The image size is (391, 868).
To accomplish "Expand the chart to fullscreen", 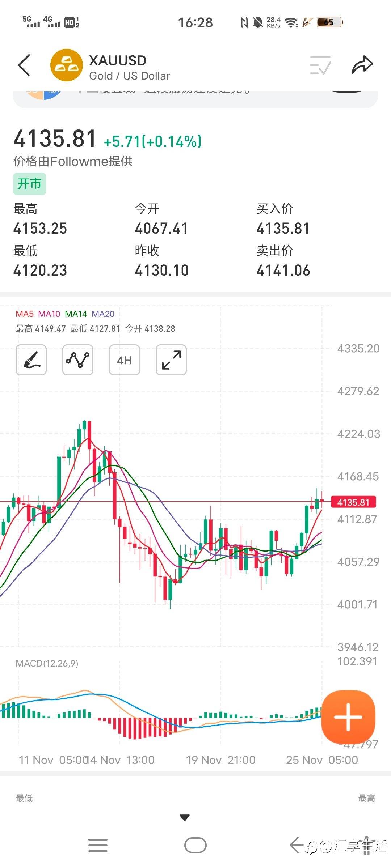I will point(171,360).
